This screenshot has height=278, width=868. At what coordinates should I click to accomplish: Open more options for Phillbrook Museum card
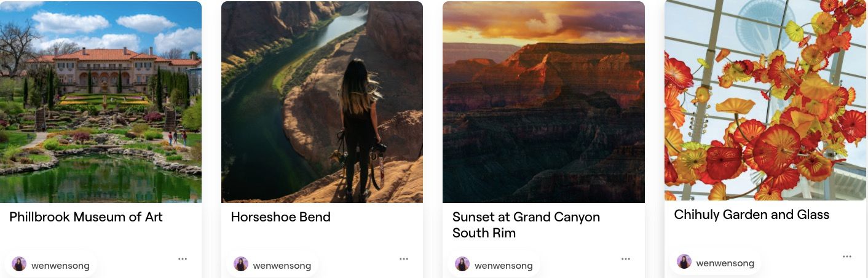[x=183, y=259]
